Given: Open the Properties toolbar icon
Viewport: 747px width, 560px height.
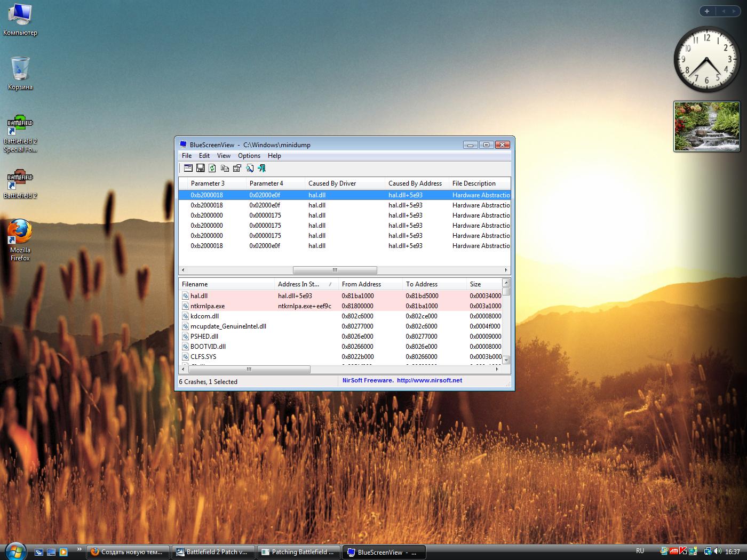Looking at the screenshot, I should [237, 168].
